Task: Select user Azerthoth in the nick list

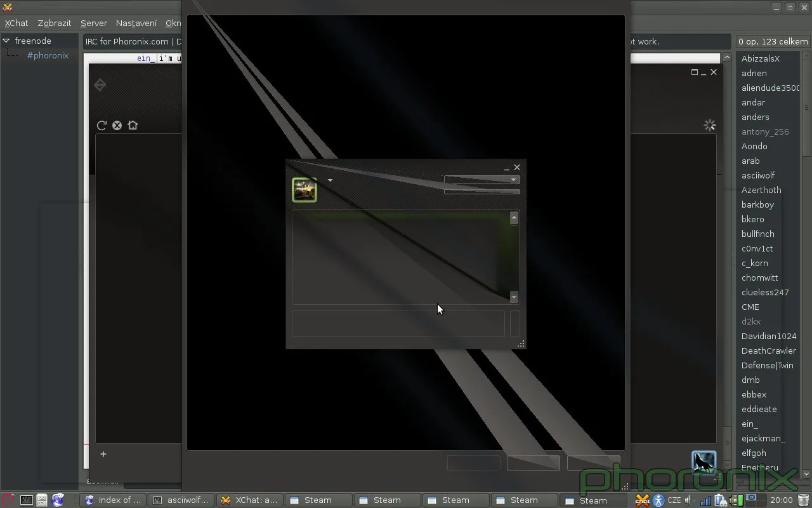Action: pos(761,190)
